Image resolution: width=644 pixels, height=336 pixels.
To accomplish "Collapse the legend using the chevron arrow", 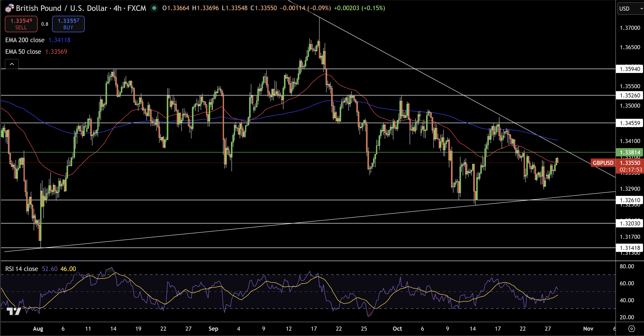I will coord(12,64).
